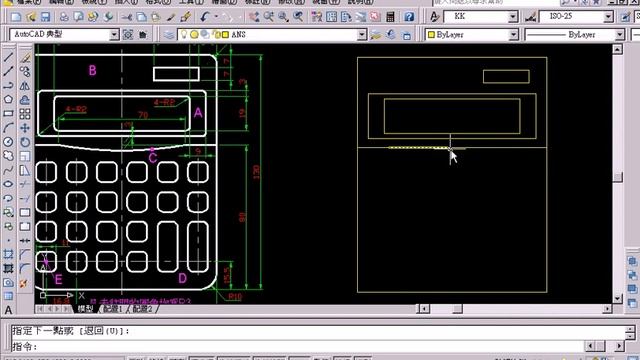The image size is (640, 360).
Task: Click the vertical scrollbar up arrow
Action: point(617,49)
